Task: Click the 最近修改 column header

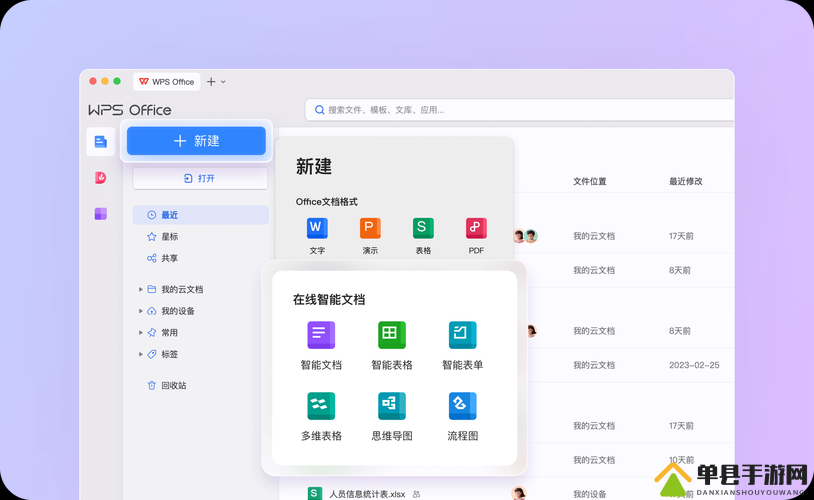Action: click(686, 181)
